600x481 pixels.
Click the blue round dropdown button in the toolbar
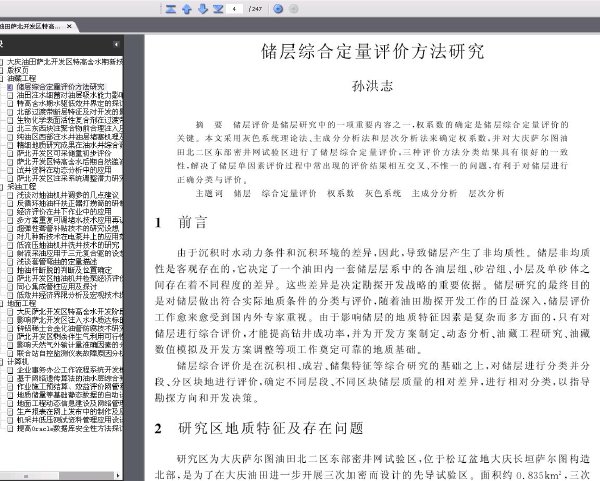coord(279,9)
